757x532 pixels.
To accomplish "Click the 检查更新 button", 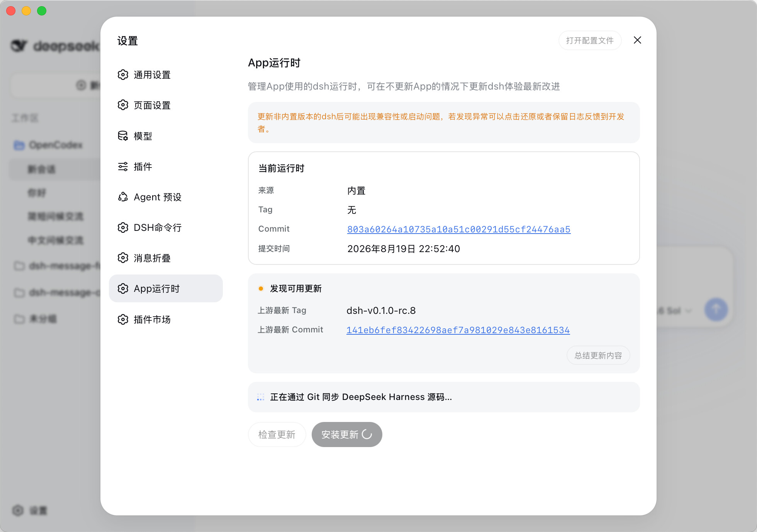I will coord(277,434).
